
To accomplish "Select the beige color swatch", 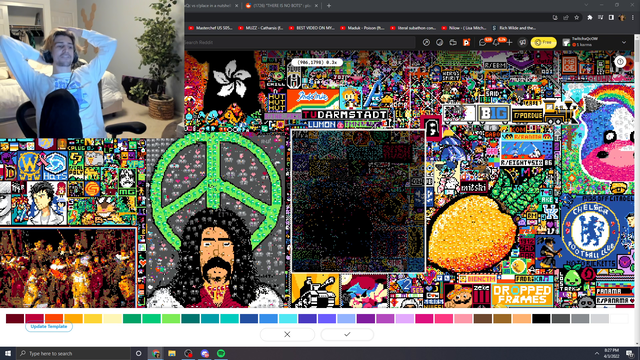I will [522, 318].
